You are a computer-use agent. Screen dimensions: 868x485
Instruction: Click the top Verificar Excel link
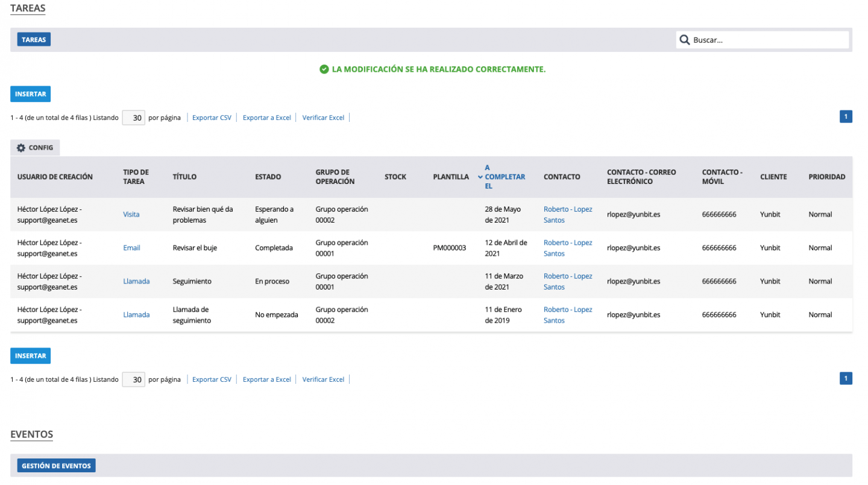323,118
